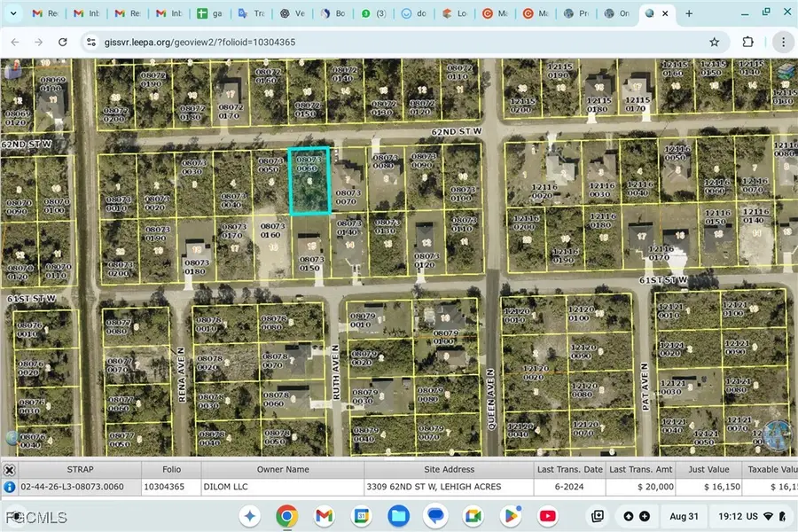Go back using the browser back arrow
This screenshot has width=798, height=532.
tap(15, 42)
